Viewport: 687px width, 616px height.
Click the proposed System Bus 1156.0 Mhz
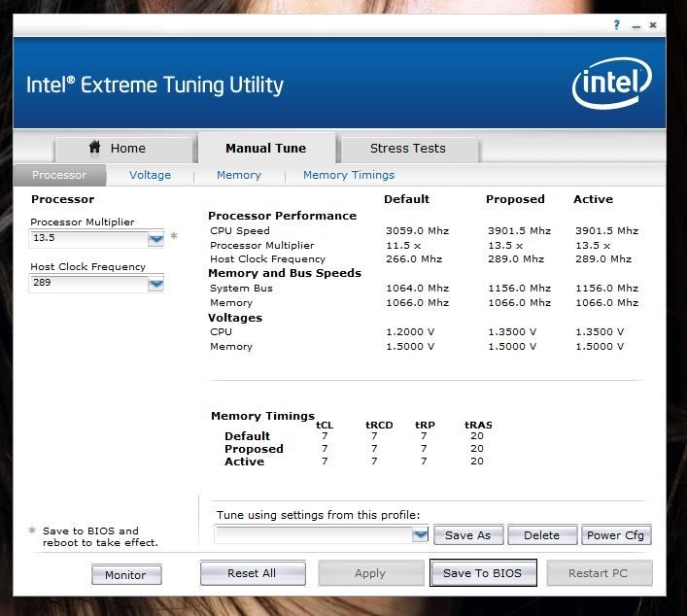pos(519,289)
